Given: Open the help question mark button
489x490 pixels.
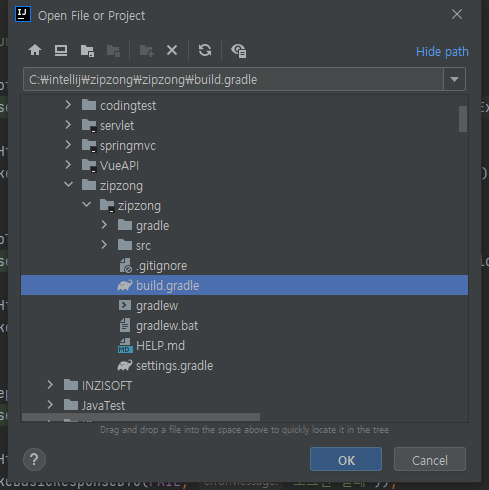Looking at the screenshot, I should click(x=34, y=459).
